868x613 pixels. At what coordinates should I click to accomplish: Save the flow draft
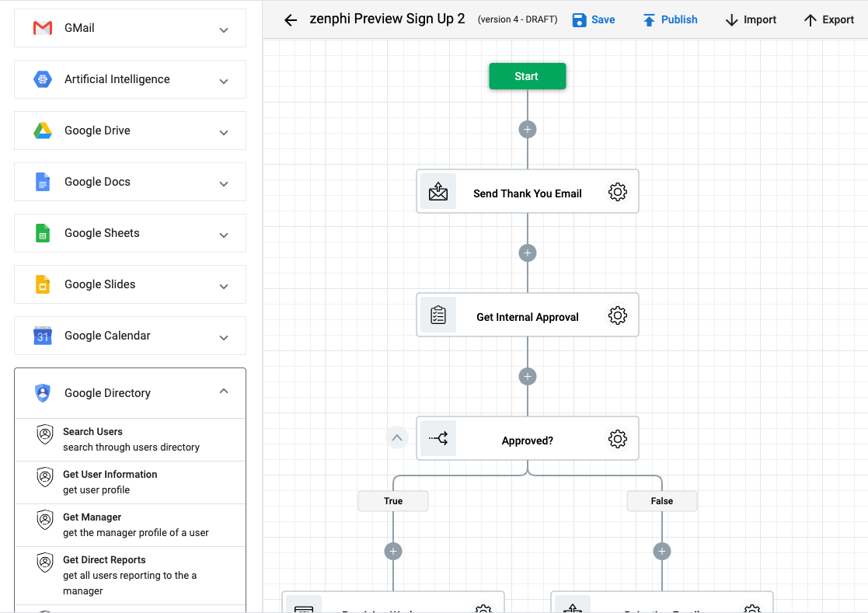[x=594, y=20]
